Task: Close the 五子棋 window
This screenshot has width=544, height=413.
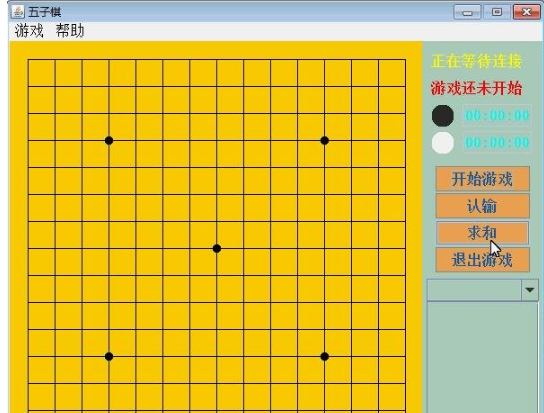Action: point(526,12)
